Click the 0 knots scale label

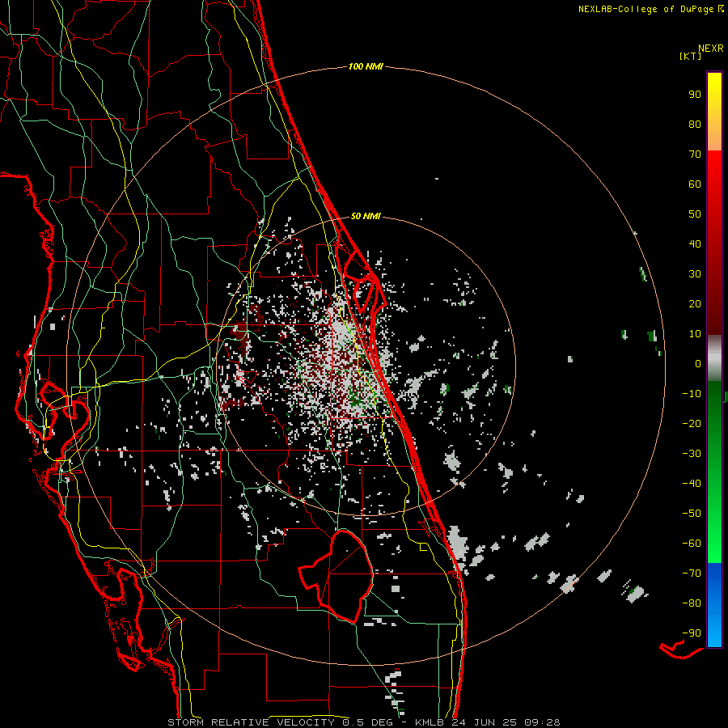[x=698, y=364]
